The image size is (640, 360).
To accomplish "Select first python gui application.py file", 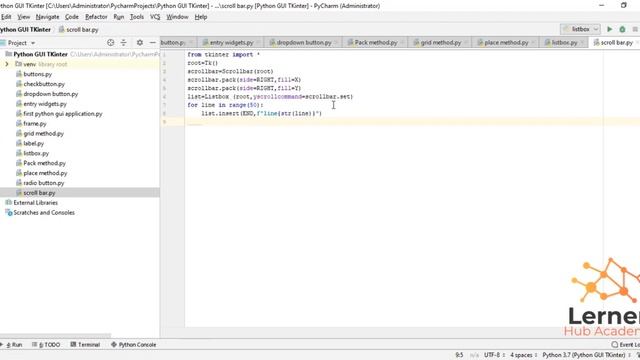I will 63,113.
